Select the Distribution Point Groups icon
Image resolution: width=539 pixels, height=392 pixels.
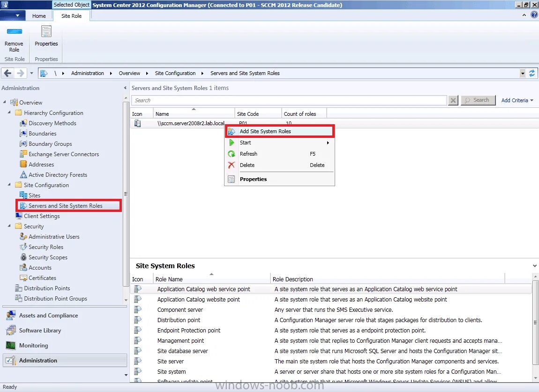point(19,299)
